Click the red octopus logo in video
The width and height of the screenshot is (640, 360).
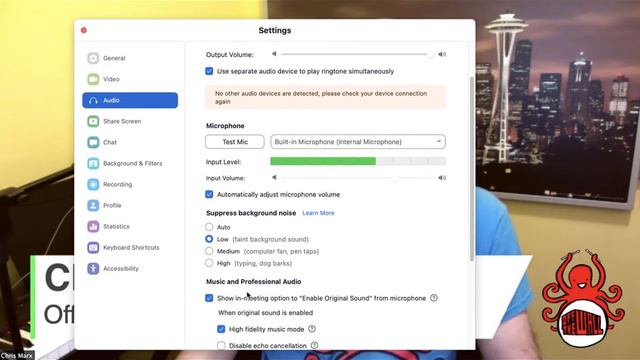[x=583, y=299]
